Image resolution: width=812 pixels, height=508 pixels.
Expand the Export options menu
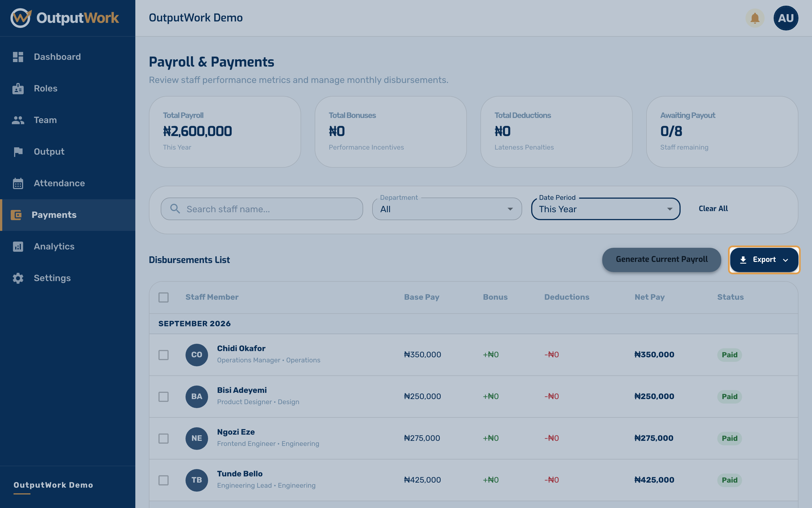coord(764,260)
